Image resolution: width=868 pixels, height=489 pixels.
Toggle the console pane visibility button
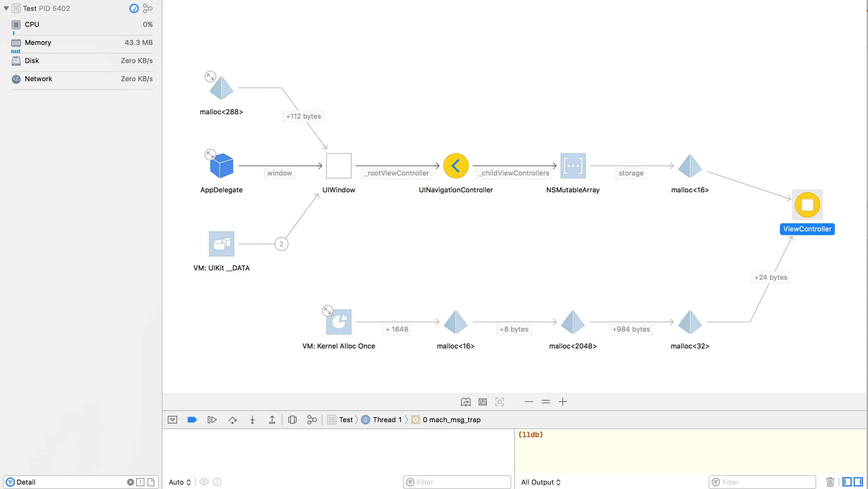858,482
